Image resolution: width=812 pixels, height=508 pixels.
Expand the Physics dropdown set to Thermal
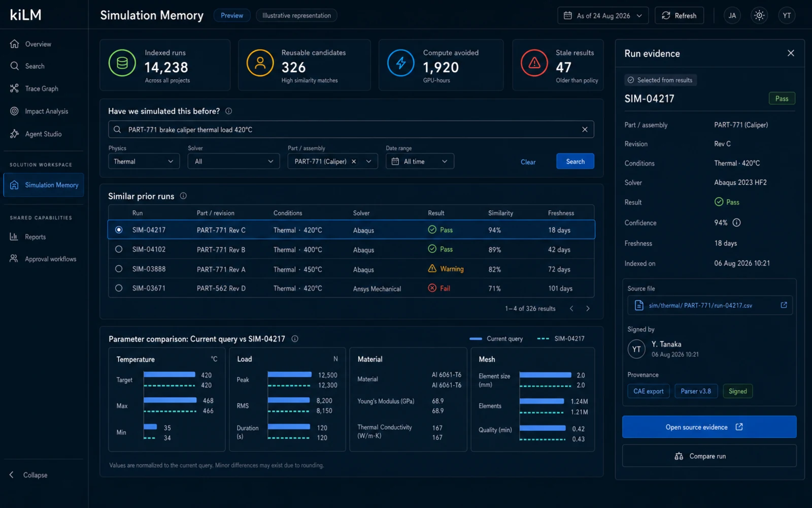pos(144,162)
